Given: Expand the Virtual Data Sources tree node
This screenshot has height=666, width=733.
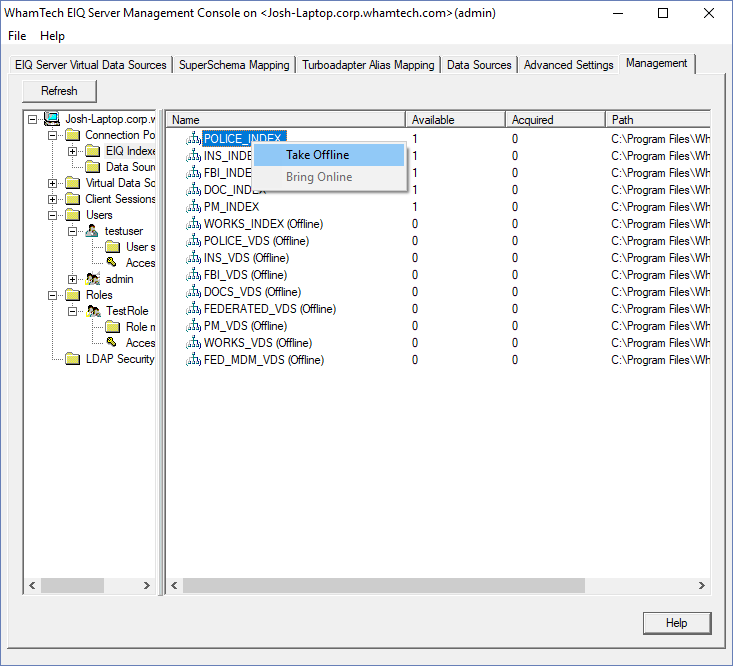Looking at the screenshot, I should [53, 183].
